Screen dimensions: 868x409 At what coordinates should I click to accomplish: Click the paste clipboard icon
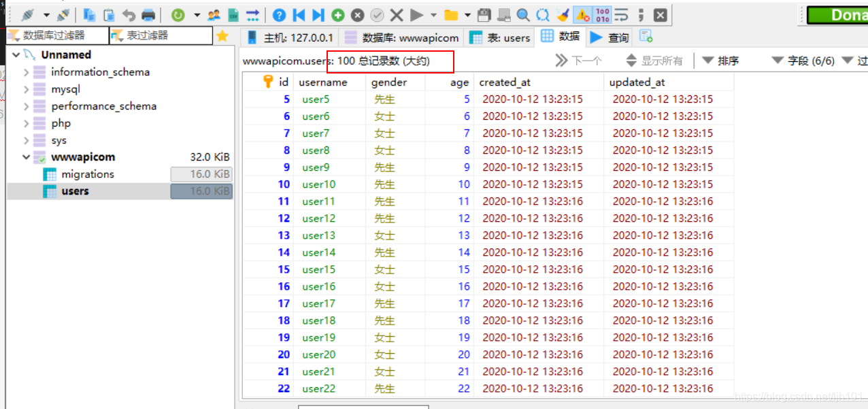point(109,14)
